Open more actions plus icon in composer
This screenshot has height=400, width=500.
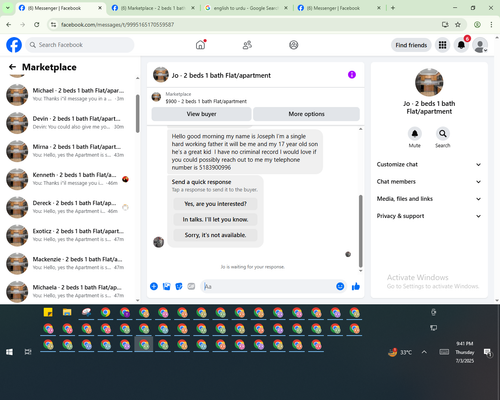coord(154,286)
